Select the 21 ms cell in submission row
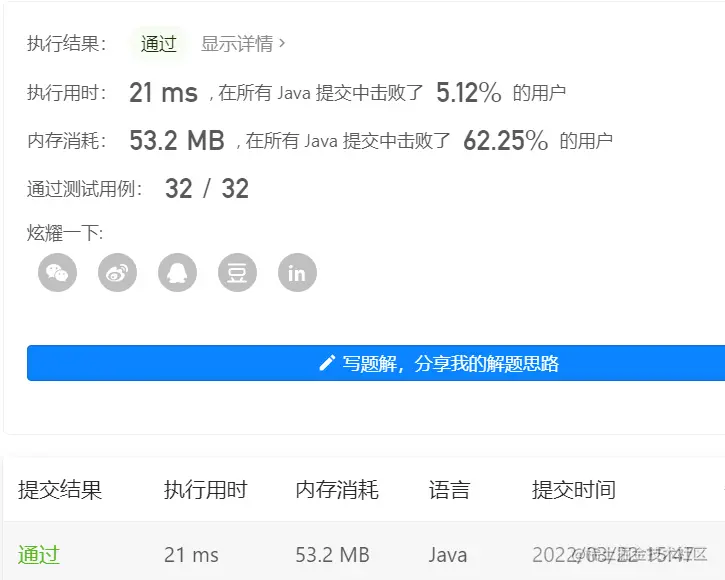The image size is (725, 580). pos(191,555)
